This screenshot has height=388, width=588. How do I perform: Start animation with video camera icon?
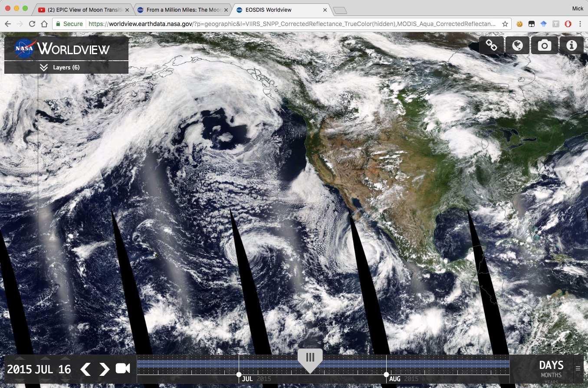[x=123, y=368]
